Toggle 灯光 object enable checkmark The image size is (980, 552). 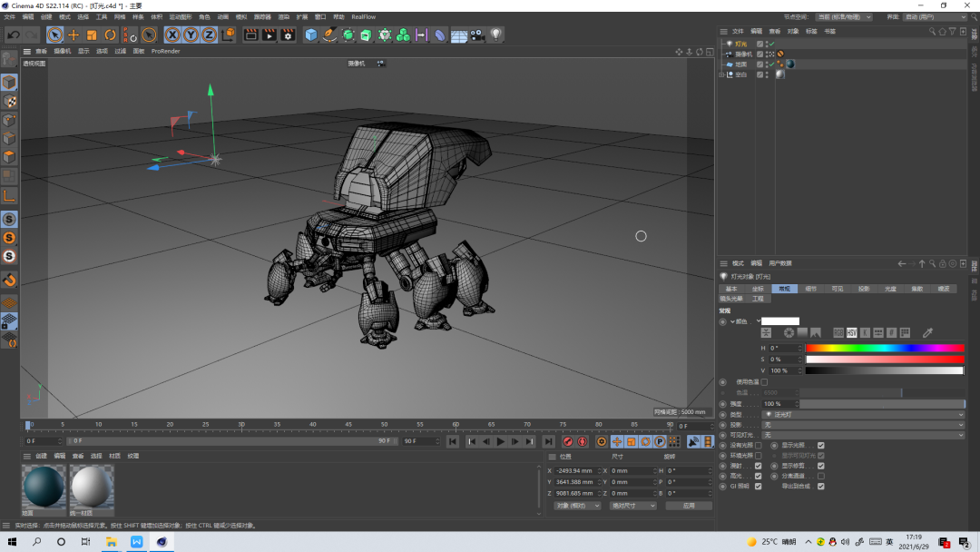pyautogui.click(x=772, y=44)
